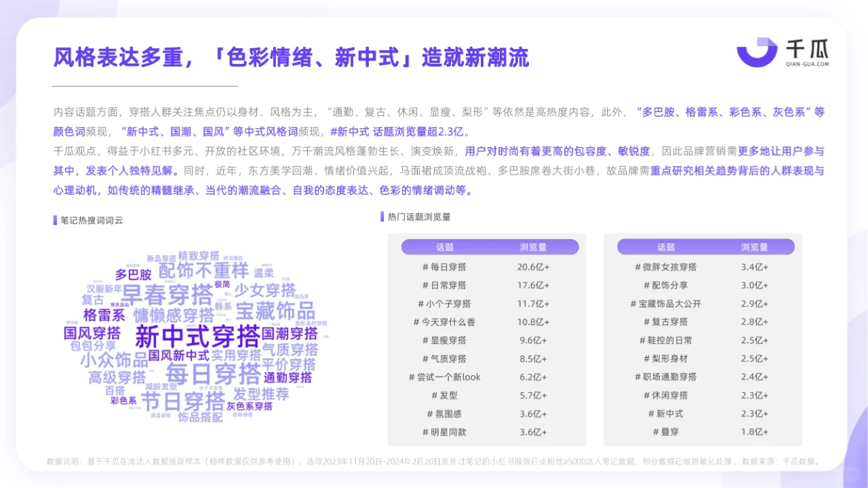The image size is (868, 488).
Task: Click the 千瓜 QIAN-GUA.COM brand text
Action: pos(808,54)
